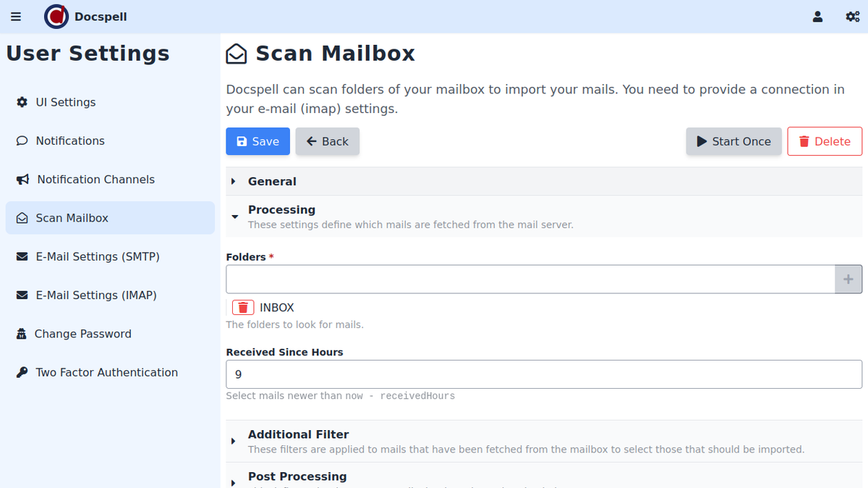Click the Docspell logo icon
Image resolution: width=868 pixels, height=488 pixels.
point(56,17)
